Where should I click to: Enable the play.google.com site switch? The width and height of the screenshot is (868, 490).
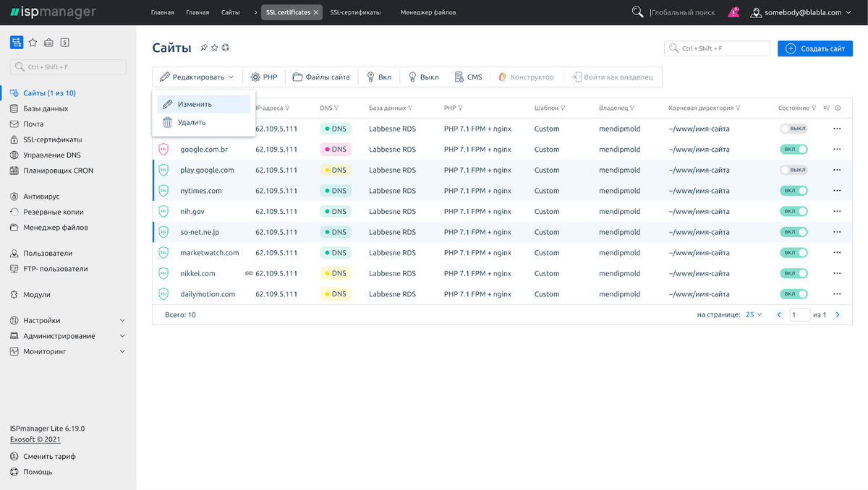pyautogui.click(x=793, y=170)
